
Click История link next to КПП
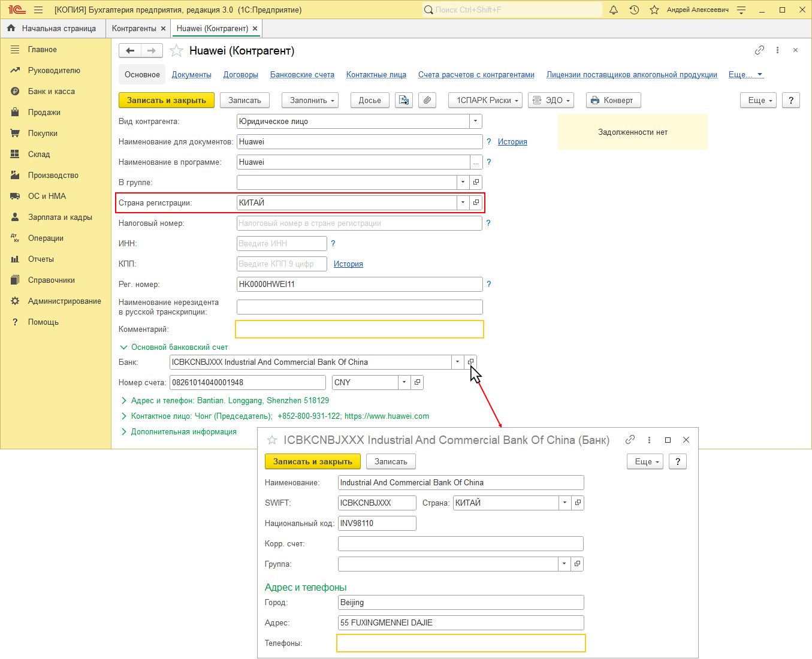point(348,264)
